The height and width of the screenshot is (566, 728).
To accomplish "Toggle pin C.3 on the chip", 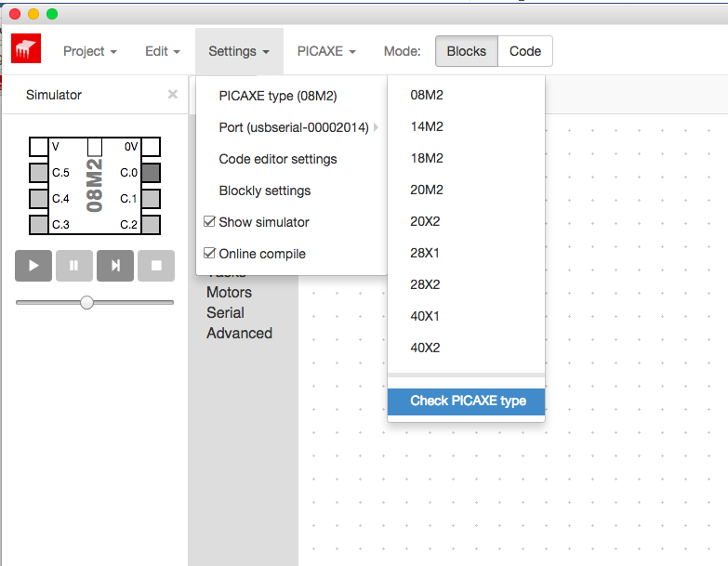I will click(x=38, y=225).
